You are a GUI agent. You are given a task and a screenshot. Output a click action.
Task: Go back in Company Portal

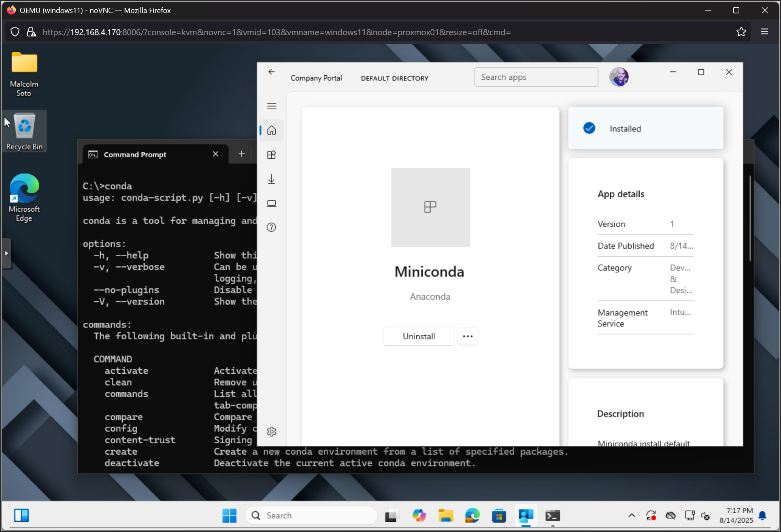271,72
